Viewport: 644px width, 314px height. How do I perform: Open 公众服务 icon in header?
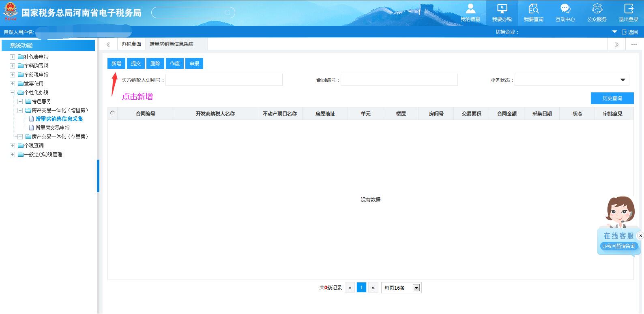[x=597, y=13]
